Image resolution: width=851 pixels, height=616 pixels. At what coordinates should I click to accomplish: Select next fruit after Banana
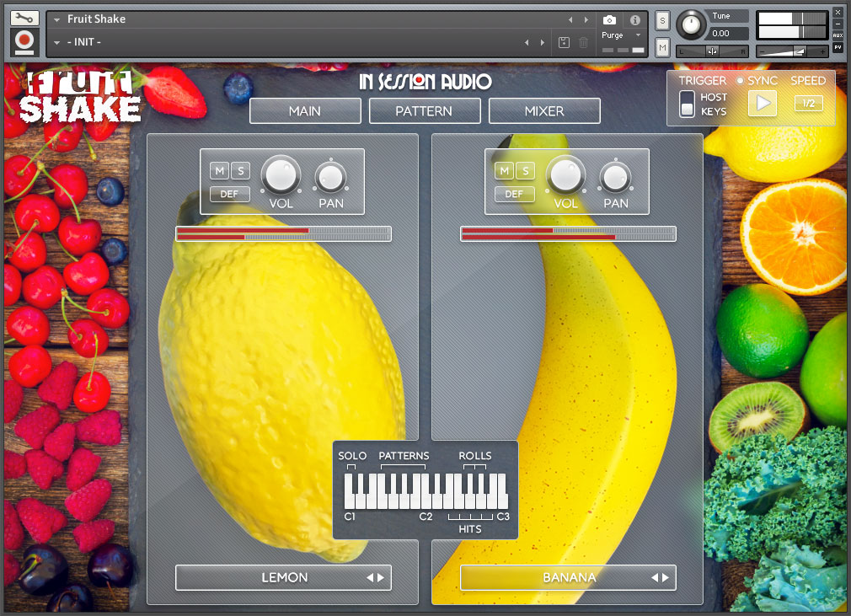(666, 578)
